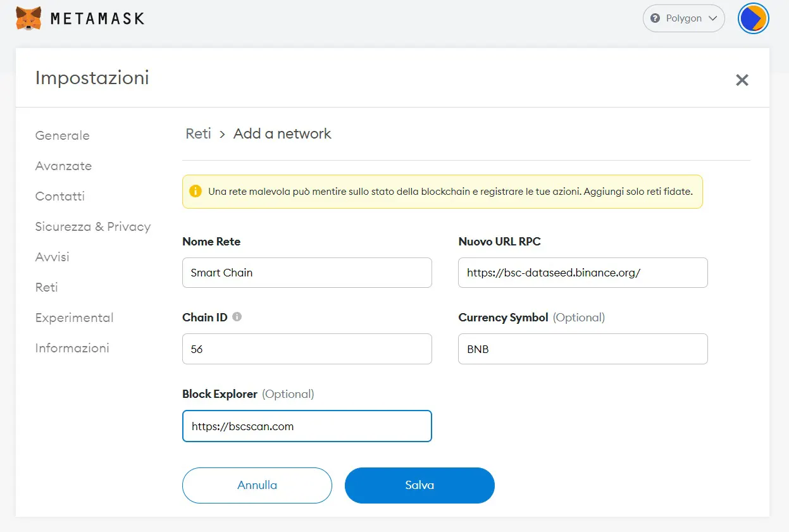Image resolution: width=789 pixels, height=532 pixels.
Task: Click the question mark icon beside Polygon
Action: pyautogui.click(x=655, y=18)
